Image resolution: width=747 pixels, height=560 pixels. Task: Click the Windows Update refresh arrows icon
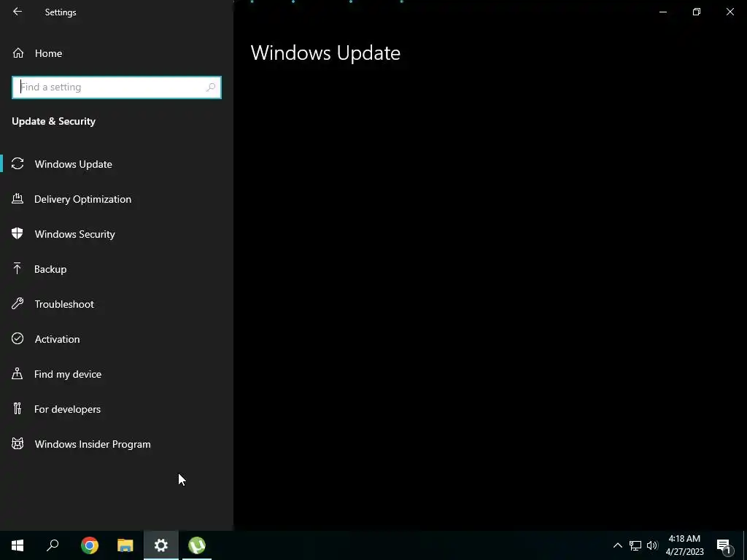[x=18, y=164]
